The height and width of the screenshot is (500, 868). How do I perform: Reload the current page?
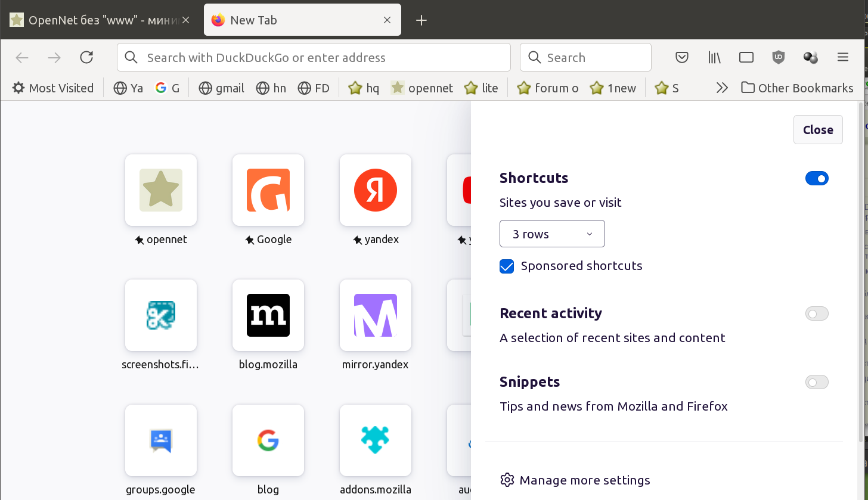tap(86, 57)
